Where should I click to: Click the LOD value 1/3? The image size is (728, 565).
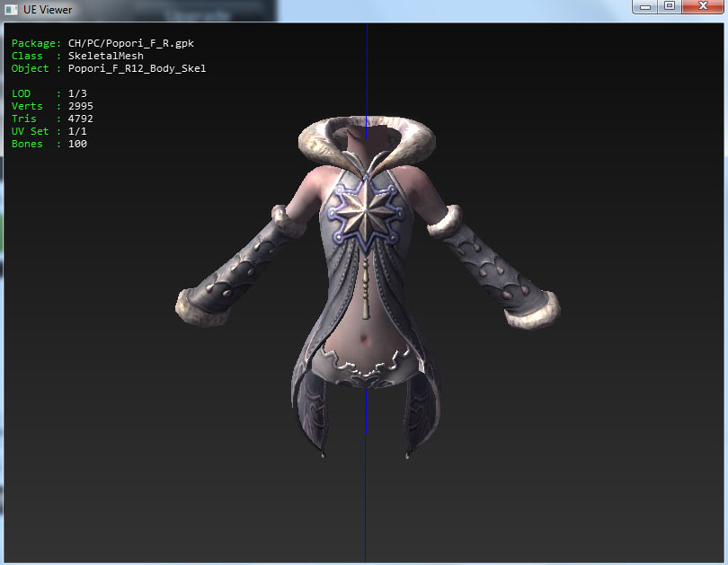coord(77,93)
